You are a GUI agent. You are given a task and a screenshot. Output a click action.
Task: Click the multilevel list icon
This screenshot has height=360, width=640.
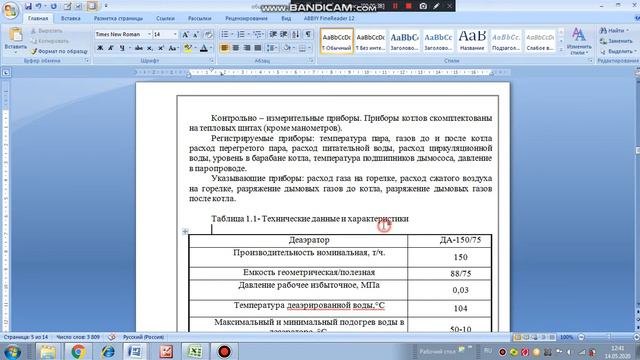tap(257, 34)
